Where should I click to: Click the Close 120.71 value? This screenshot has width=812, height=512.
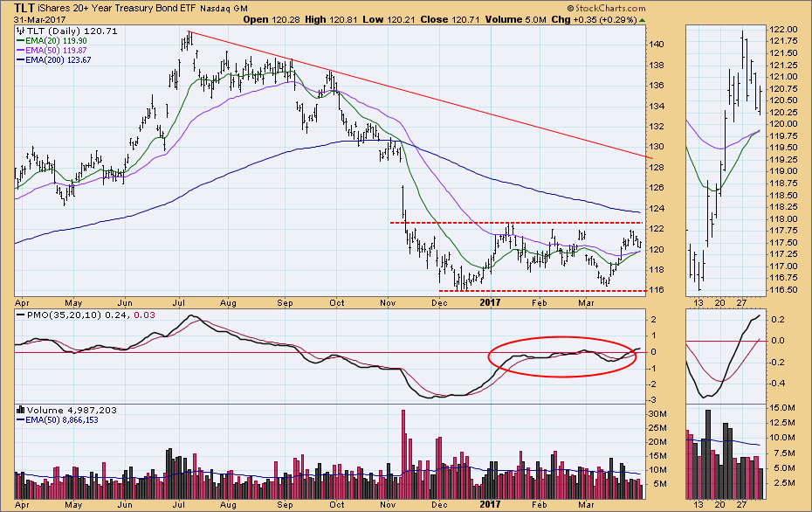451,20
